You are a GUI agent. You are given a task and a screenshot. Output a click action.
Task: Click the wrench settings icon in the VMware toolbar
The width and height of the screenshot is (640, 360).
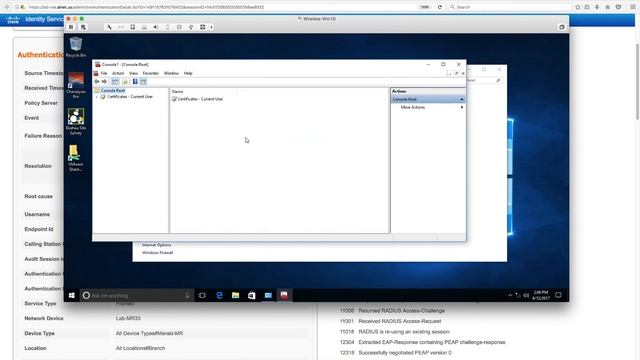(109, 27)
